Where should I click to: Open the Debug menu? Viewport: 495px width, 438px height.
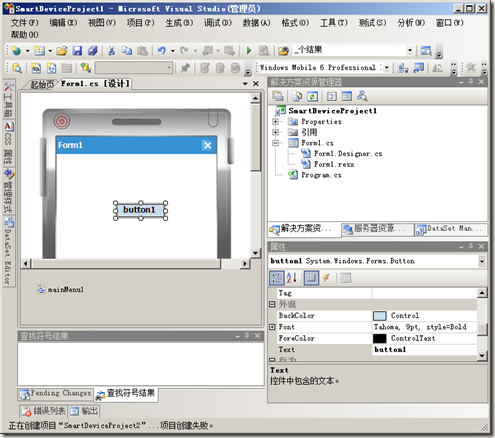coord(218,23)
